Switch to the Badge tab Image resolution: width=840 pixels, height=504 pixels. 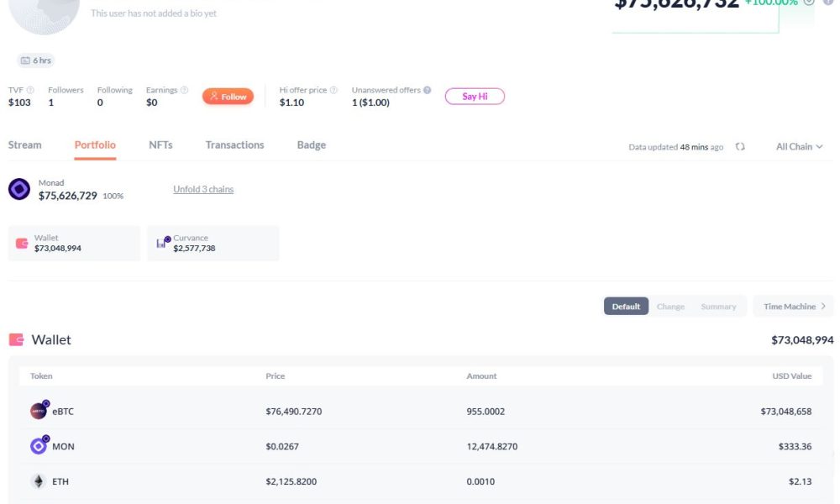[312, 145]
